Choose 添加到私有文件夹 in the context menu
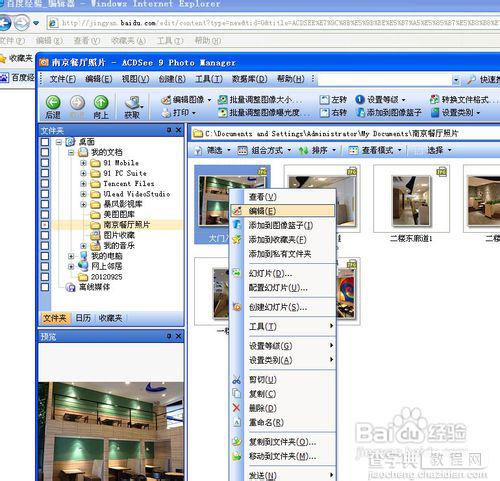 pyautogui.click(x=283, y=254)
